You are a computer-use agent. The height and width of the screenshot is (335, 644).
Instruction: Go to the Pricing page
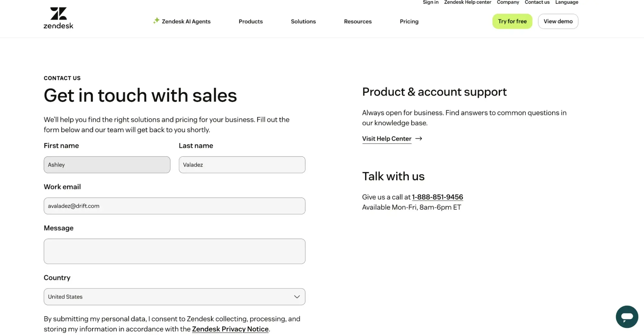[409, 21]
